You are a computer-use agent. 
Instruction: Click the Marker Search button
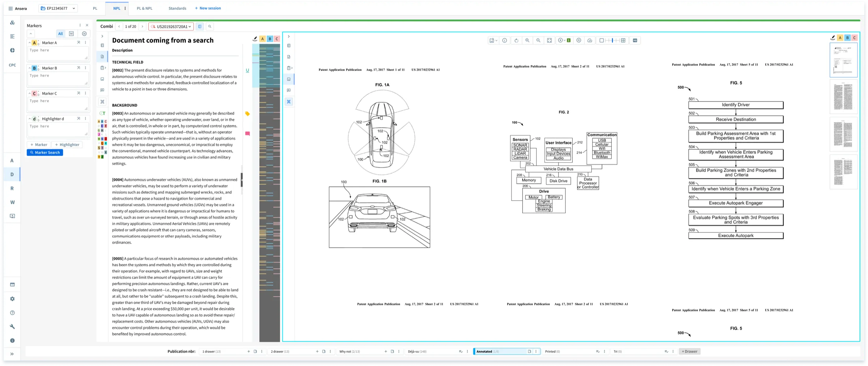pyautogui.click(x=45, y=152)
